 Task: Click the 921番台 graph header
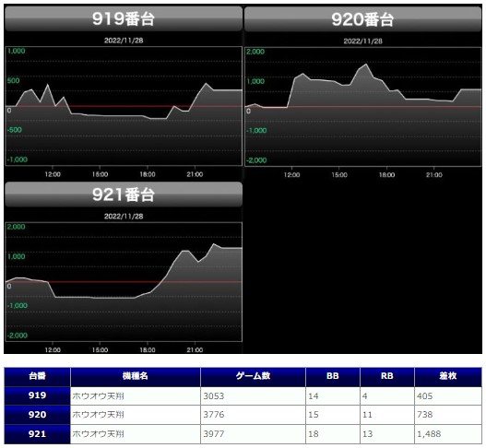point(124,195)
